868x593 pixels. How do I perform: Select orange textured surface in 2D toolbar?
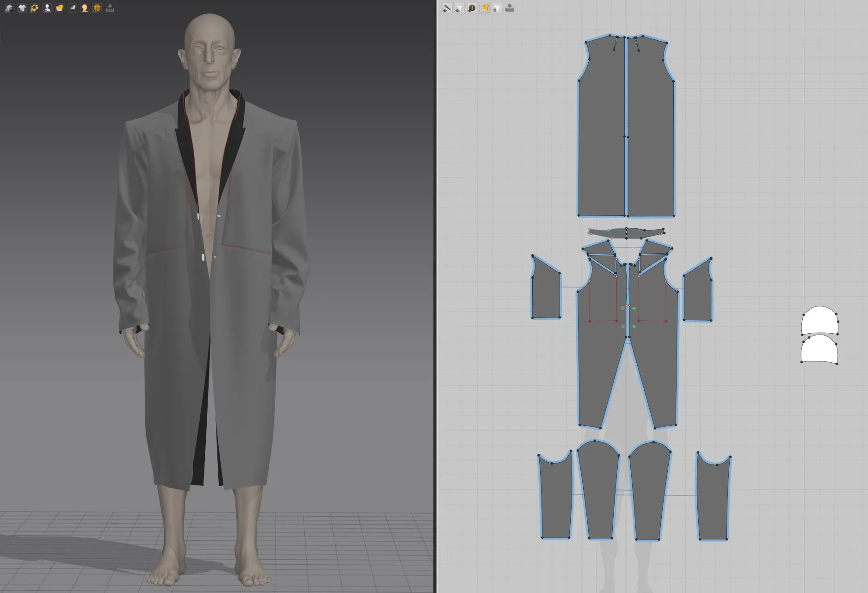pos(485,8)
